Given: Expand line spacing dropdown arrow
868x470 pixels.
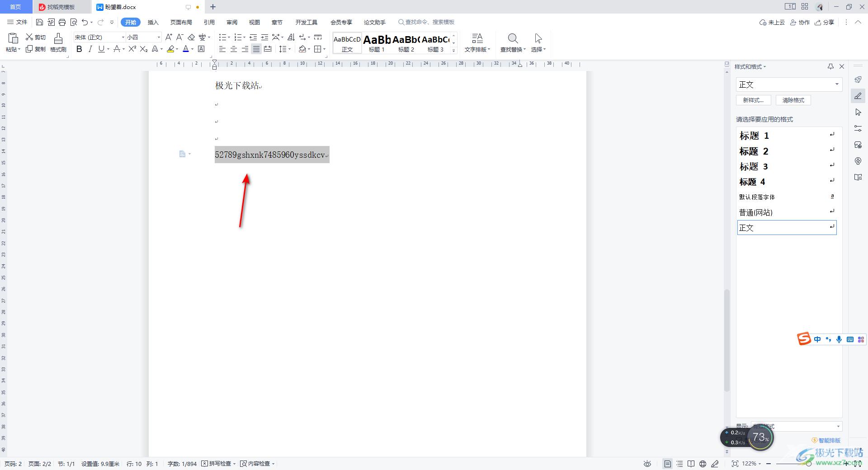Looking at the screenshot, I should 289,49.
